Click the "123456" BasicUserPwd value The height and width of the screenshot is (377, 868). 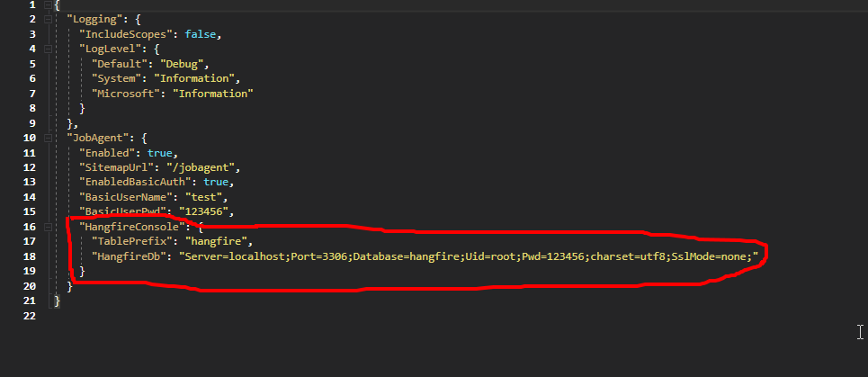coord(205,212)
